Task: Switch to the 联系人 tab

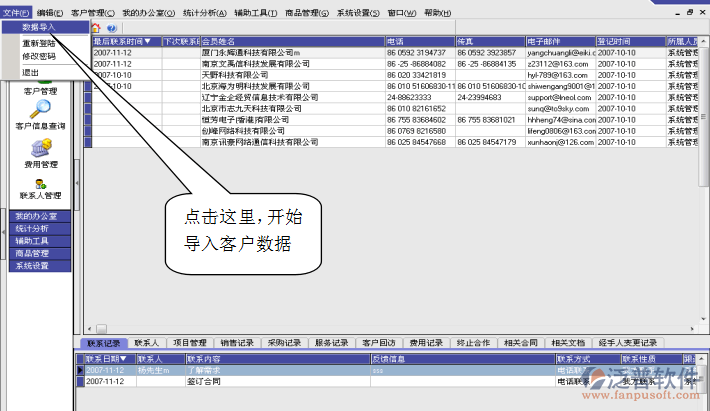Action: click(x=147, y=343)
